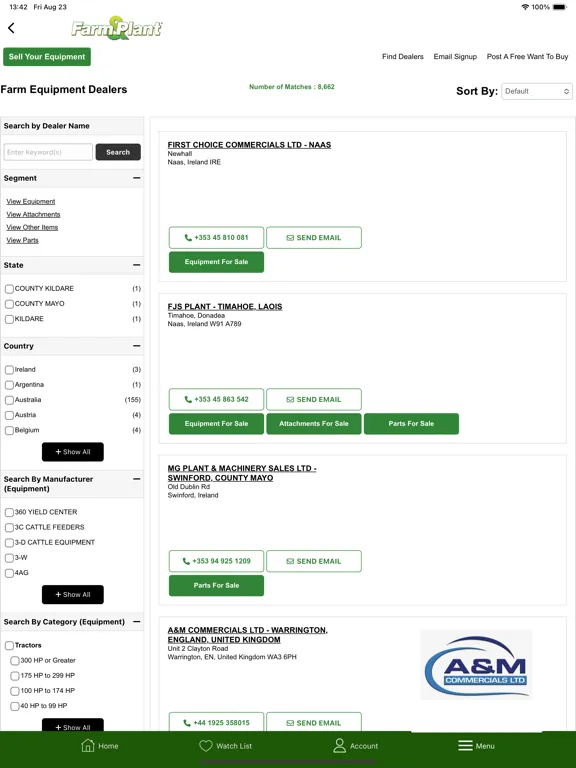The height and width of the screenshot is (768, 576).
Task: Open Find Dealers
Action: (x=403, y=56)
